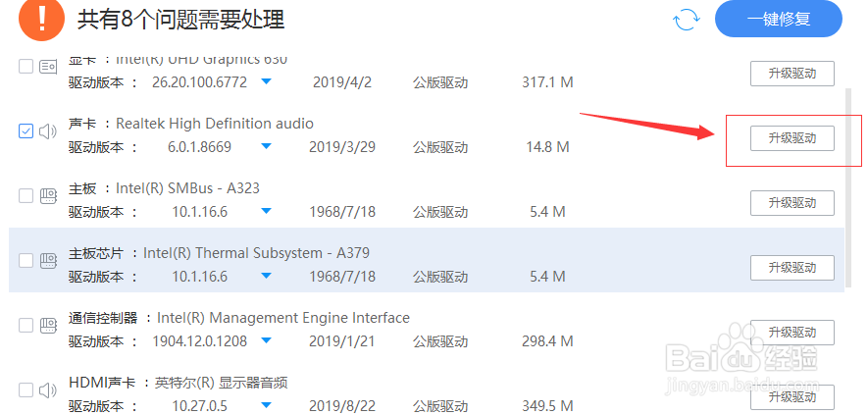
Task: Select the Intel Management Engine Interface checkbox
Action: click(26, 326)
